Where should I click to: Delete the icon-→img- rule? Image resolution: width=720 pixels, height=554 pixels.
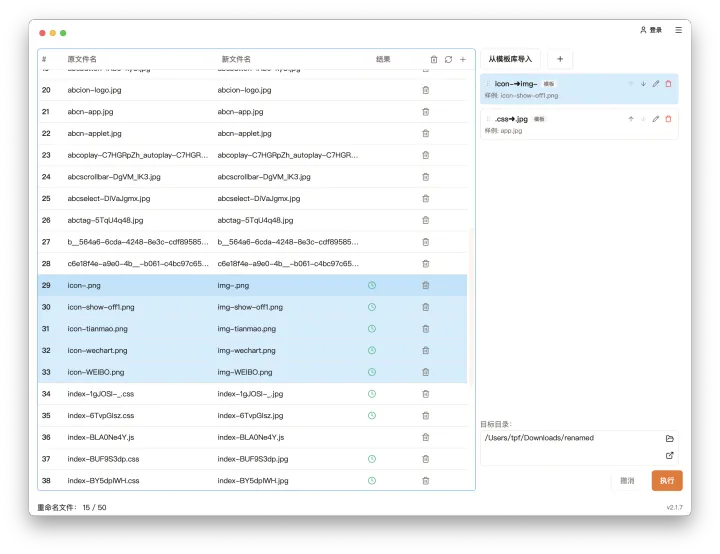669,84
